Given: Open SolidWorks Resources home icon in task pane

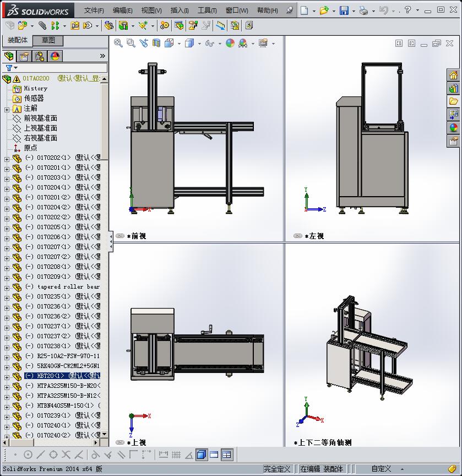Looking at the screenshot, I should [x=453, y=75].
